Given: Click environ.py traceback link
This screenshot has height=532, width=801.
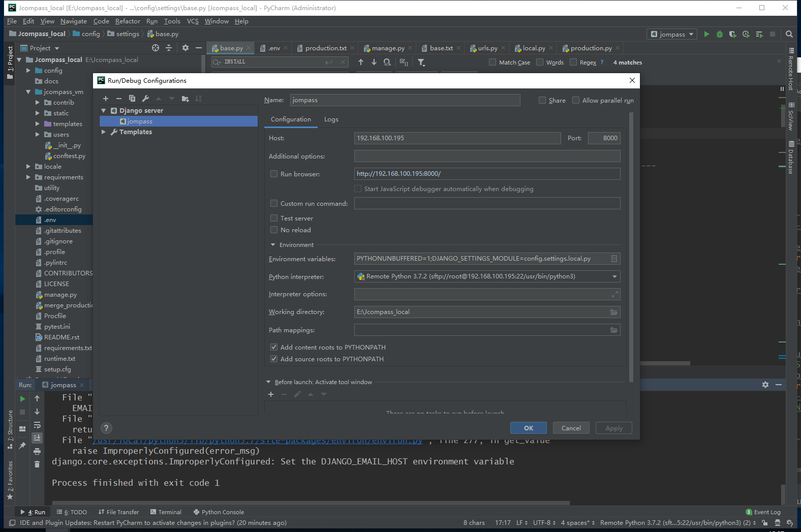Looking at the screenshot, I should [257, 441].
